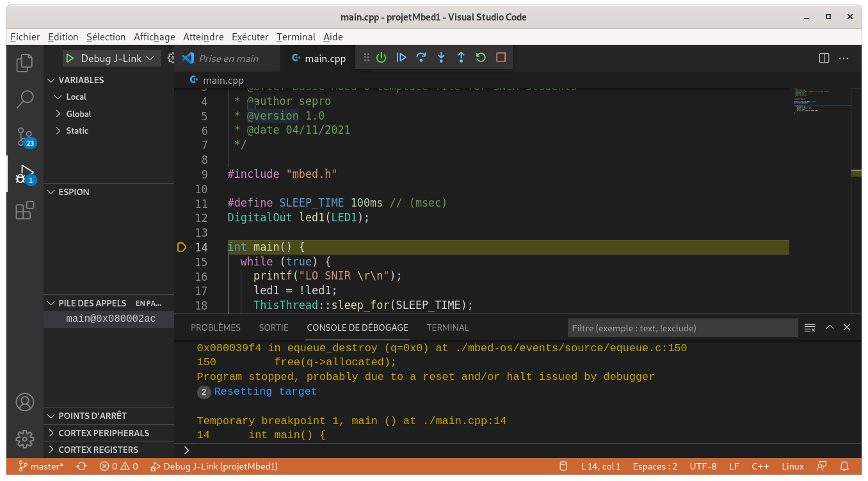This screenshot has height=481, width=868.
Task: Maximize the bottom panel
Action: pos(830,327)
